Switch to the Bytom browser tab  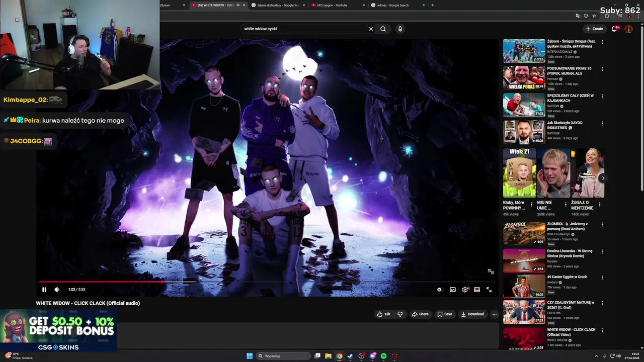[171, 5]
